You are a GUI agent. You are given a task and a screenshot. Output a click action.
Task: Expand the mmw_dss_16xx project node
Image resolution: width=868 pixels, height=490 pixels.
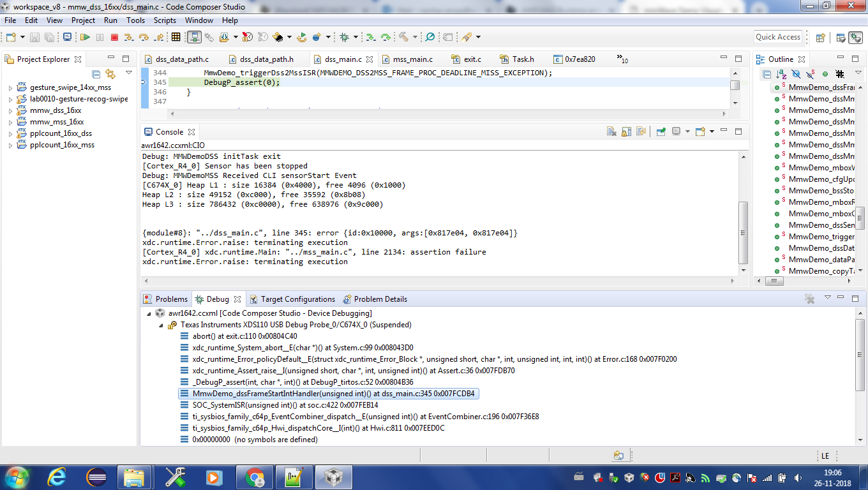[x=10, y=111]
